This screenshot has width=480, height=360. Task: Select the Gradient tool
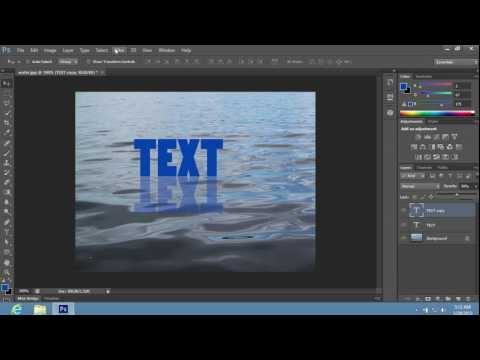[7, 192]
